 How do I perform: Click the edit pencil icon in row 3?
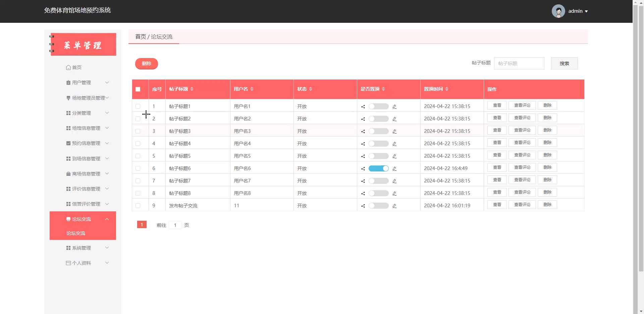click(394, 132)
